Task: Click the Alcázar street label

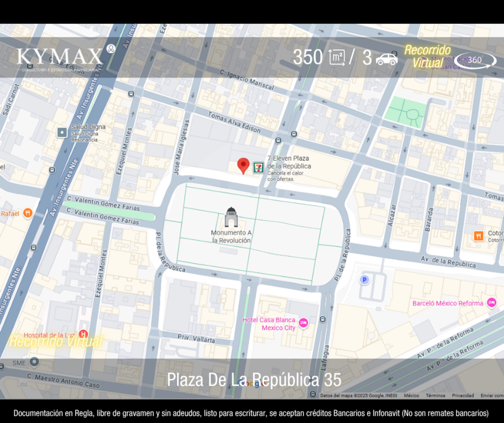Action: point(392,215)
